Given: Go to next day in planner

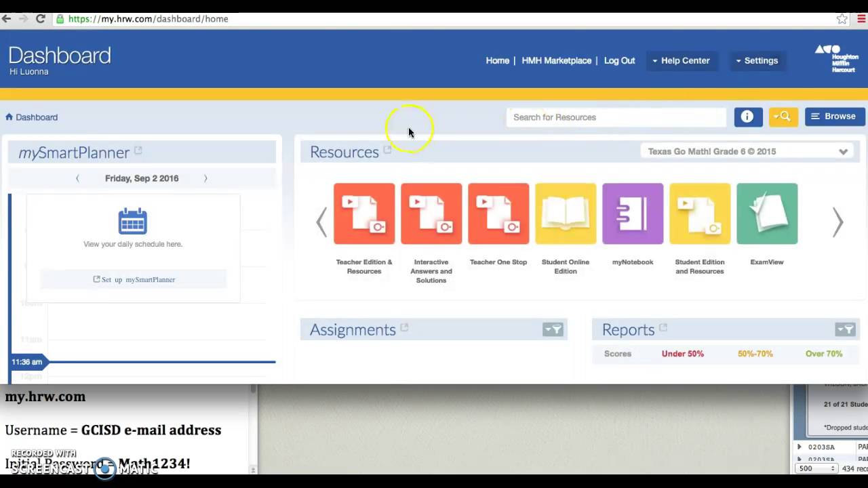Looking at the screenshot, I should click(205, 178).
